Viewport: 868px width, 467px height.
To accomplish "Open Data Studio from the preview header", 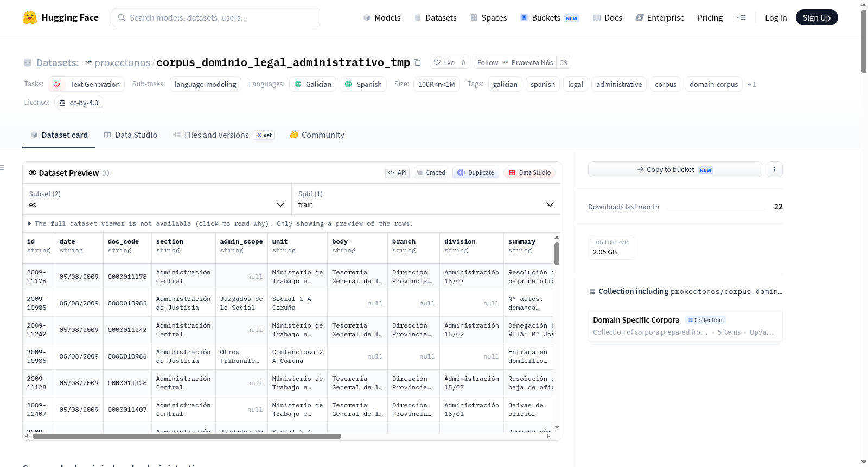I will 529,172.
